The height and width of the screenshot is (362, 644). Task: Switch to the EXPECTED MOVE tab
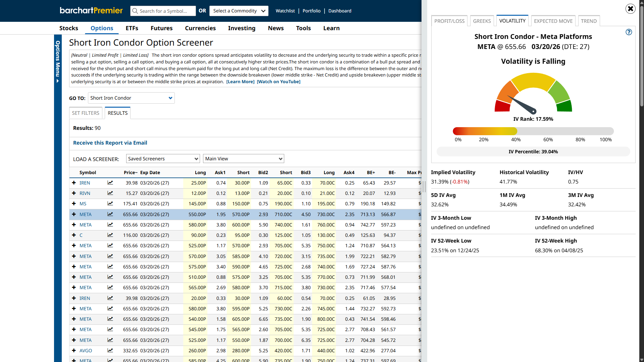pyautogui.click(x=553, y=21)
